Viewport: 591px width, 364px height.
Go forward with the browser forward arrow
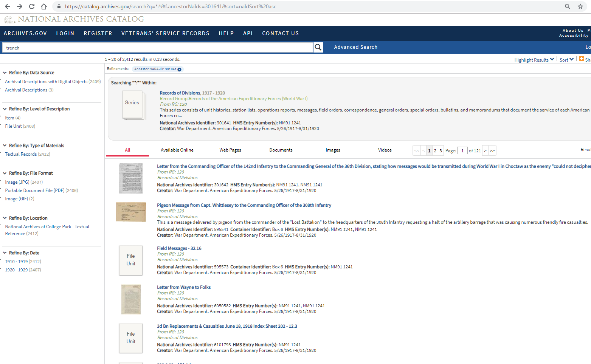(20, 6)
